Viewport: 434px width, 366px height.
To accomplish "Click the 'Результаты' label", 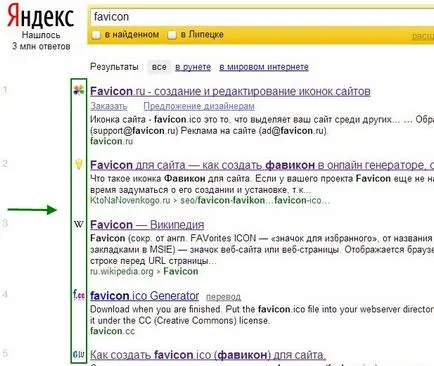I will tap(114, 67).
